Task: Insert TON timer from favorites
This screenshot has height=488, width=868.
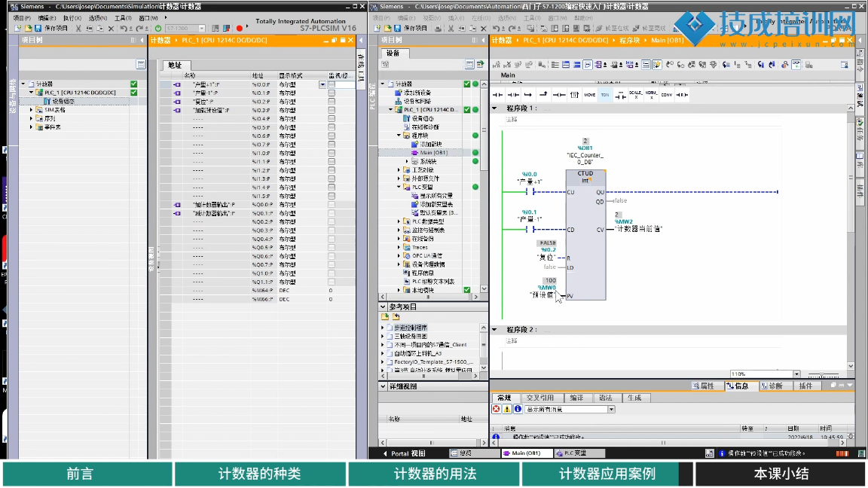Action: [x=605, y=95]
